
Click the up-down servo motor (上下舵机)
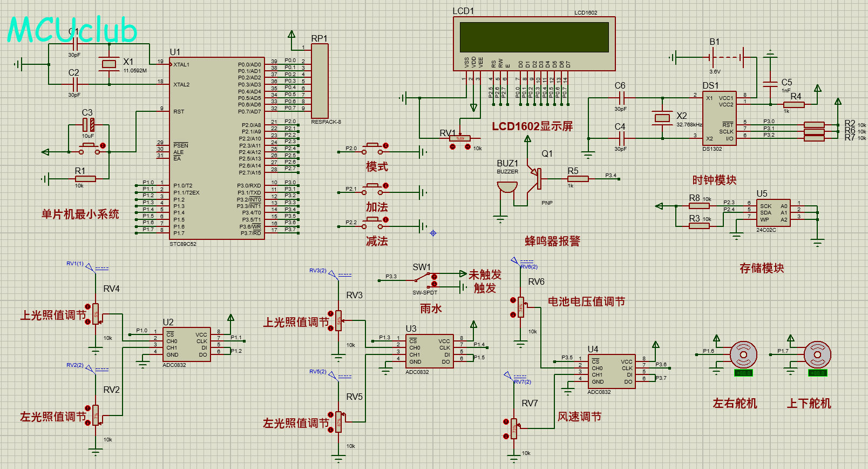tap(817, 356)
